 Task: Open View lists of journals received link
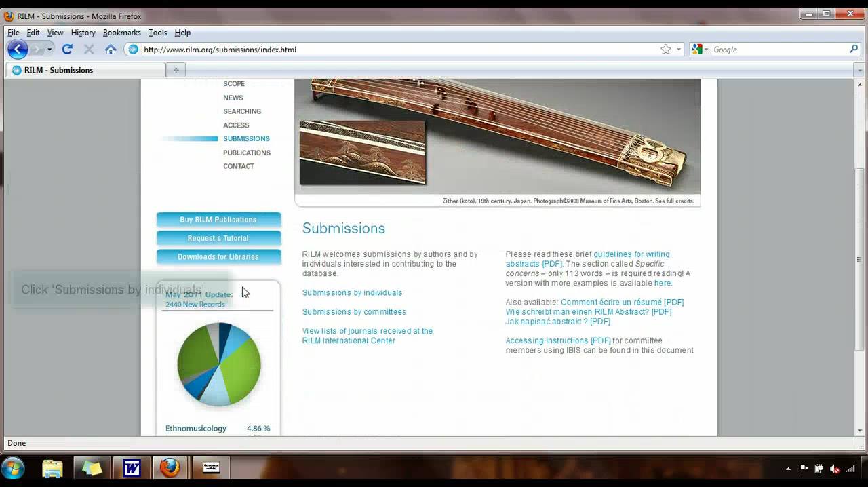click(367, 336)
